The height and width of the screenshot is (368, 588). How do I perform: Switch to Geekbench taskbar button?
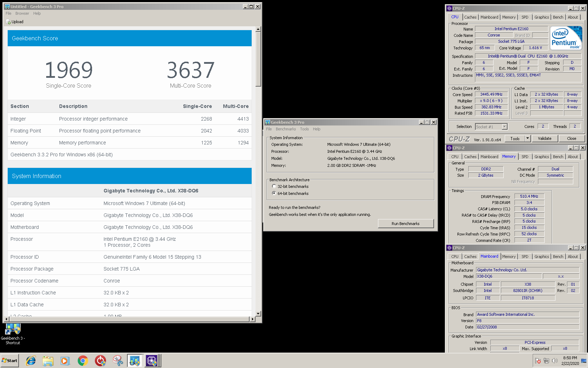pos(135,361)
